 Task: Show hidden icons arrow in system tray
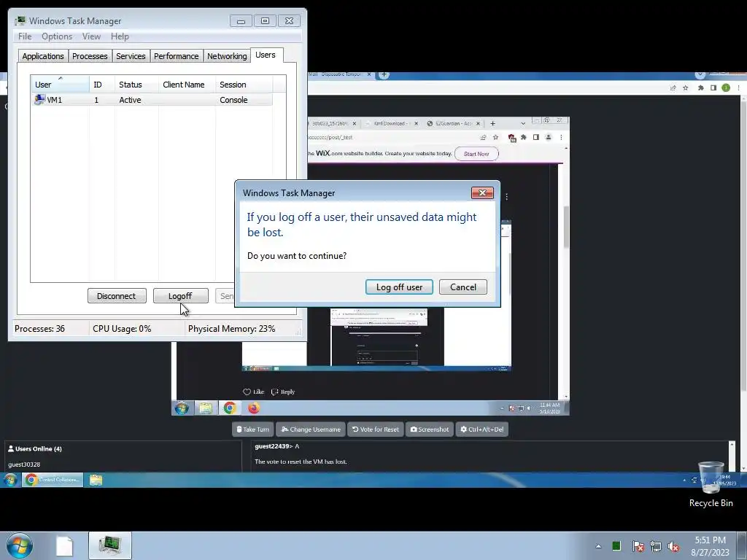coord(598,546)
